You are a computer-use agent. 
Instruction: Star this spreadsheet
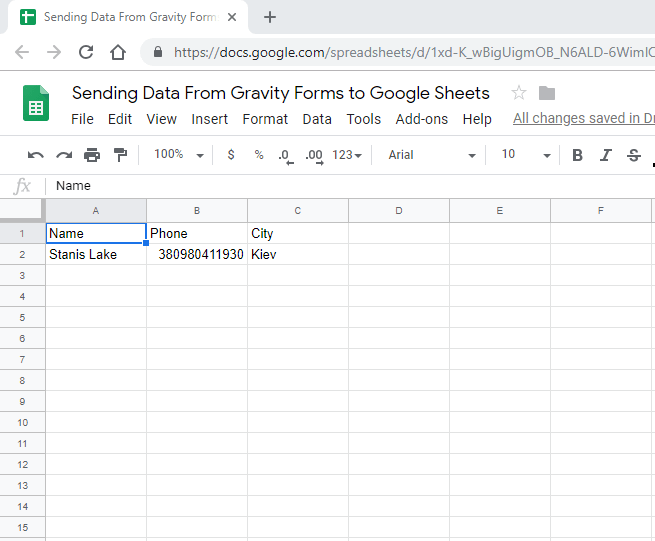[x=519, y=93]
